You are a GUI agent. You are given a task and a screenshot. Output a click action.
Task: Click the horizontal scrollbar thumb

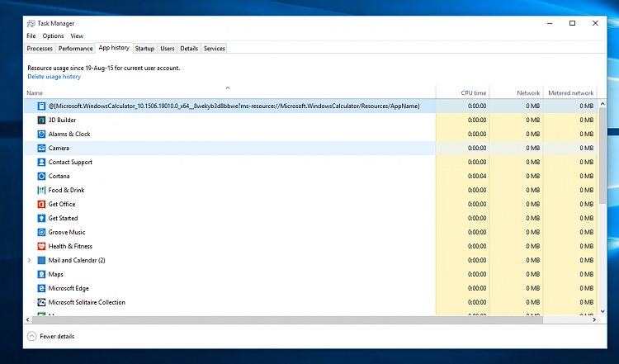coord(287,319)
